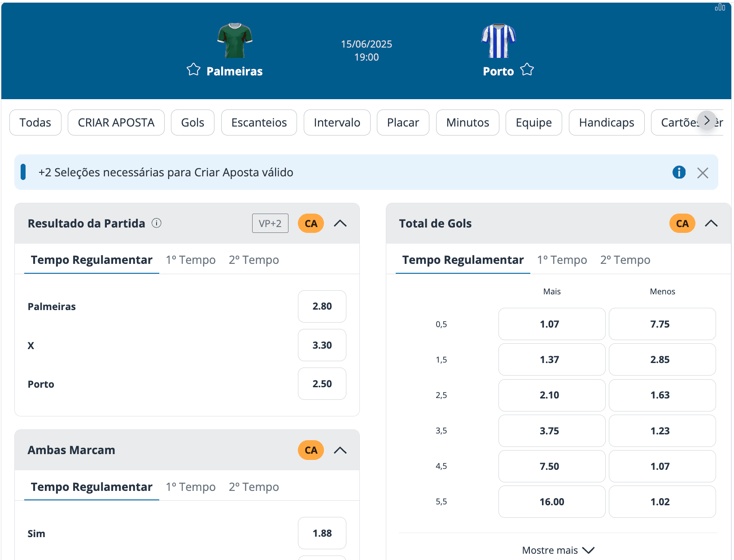Select Tempo Regulamentar in Total de Gols
Viewport: 734px width, 560px height.
click(x=463, y=260)
